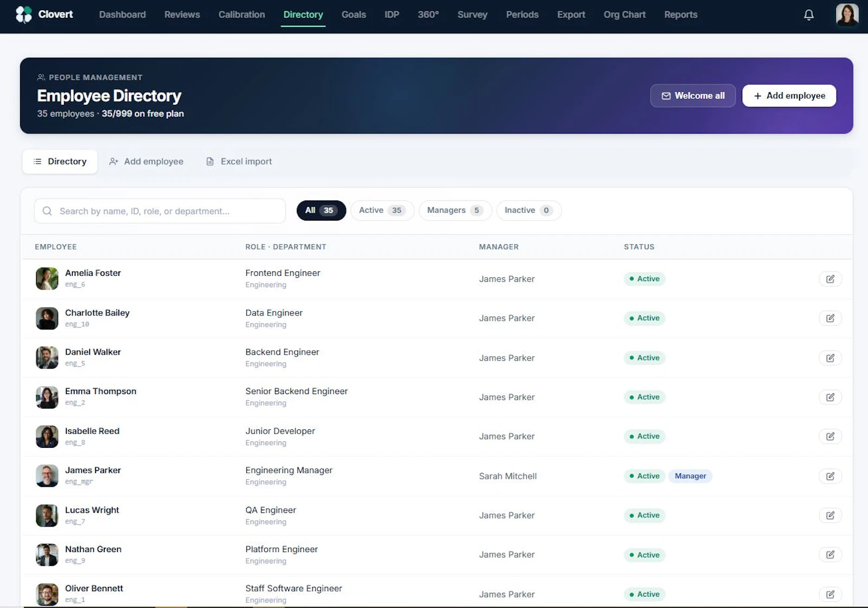The height and width of the screenshot is (608, 868).
Task: Click the Clovert logo icon
Action: (23, 15)
